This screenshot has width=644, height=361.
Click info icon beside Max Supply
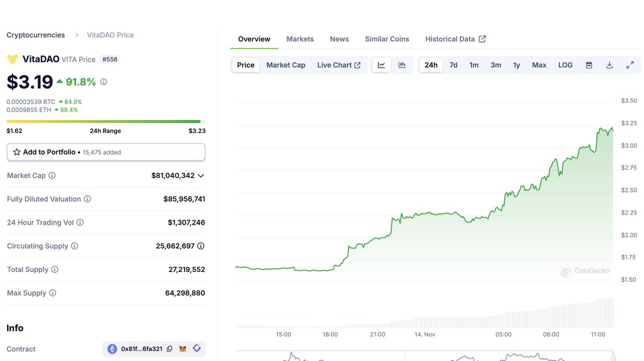tap(52, 293)
